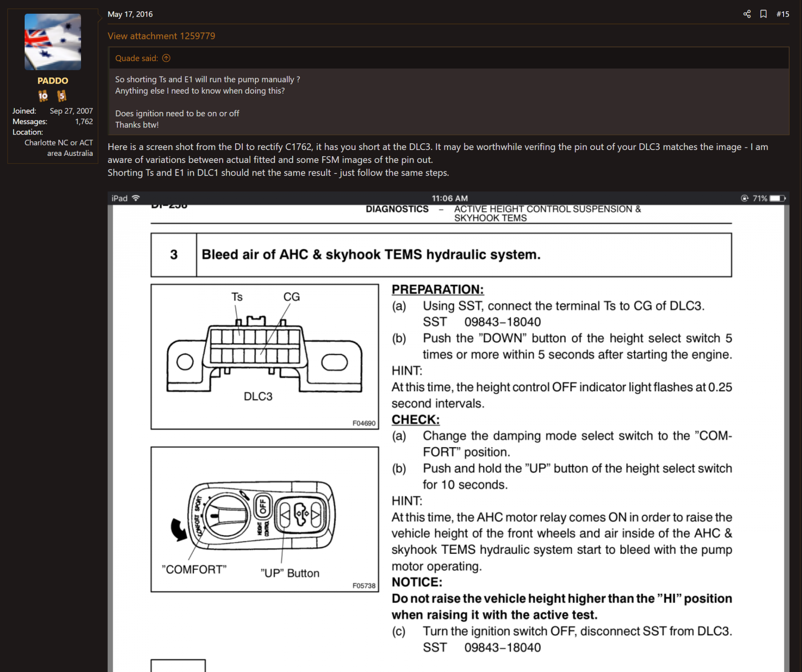Click the F04690 figure number
The width and height of the screenshot is (802, 672).
(x=364, y=423)
